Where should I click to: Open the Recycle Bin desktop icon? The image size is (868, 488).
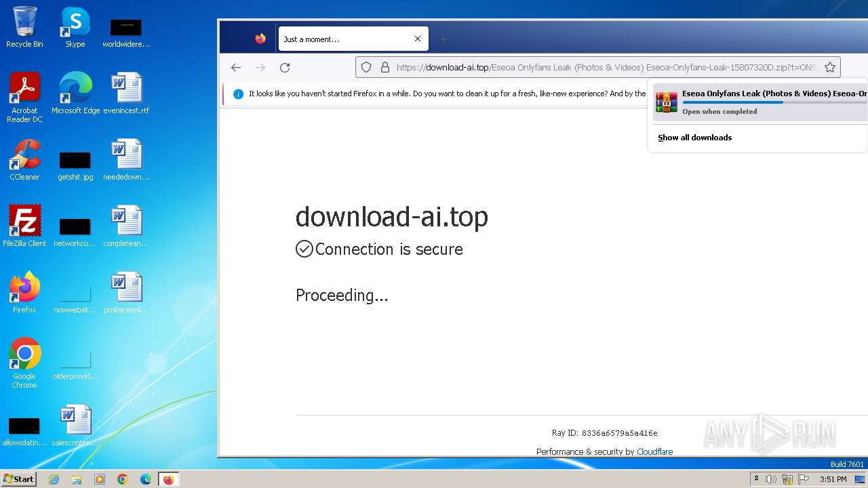pyautogui.click(x=24, y=27)
